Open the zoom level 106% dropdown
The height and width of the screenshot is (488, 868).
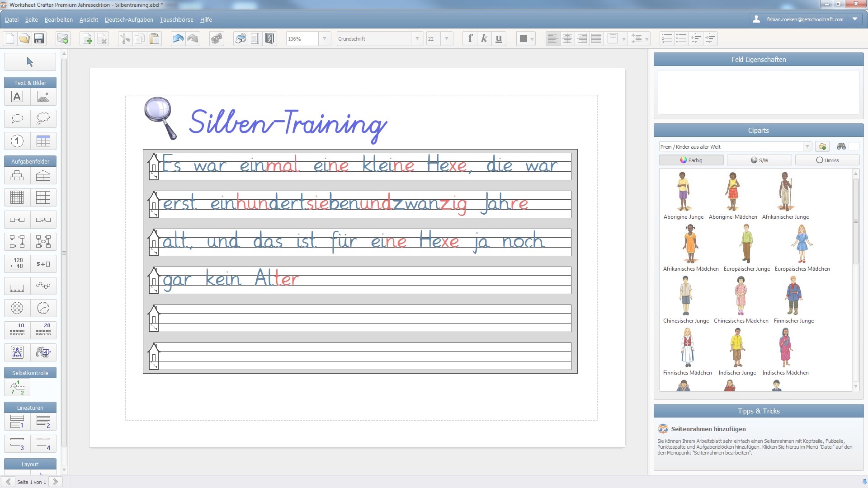point(324,39)
